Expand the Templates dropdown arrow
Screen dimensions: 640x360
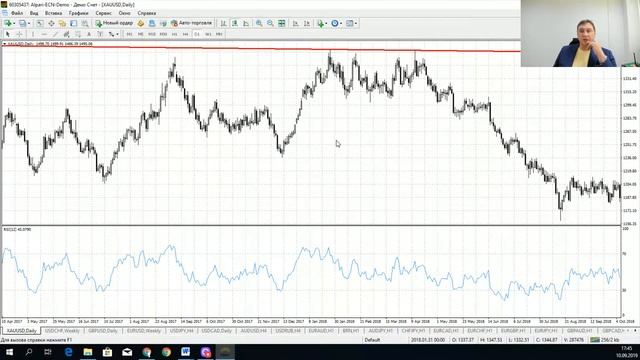[356, 23]
